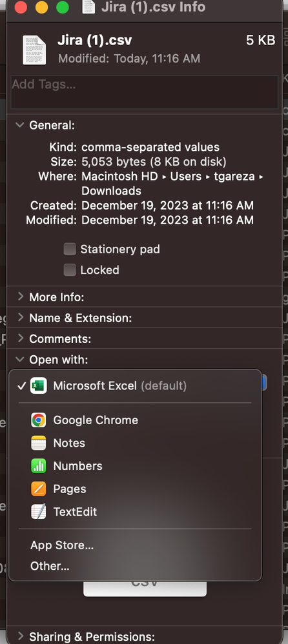The height and width of the screenshot is (644, 288).
Task: Close the Info window with red button
Action: 21,7
